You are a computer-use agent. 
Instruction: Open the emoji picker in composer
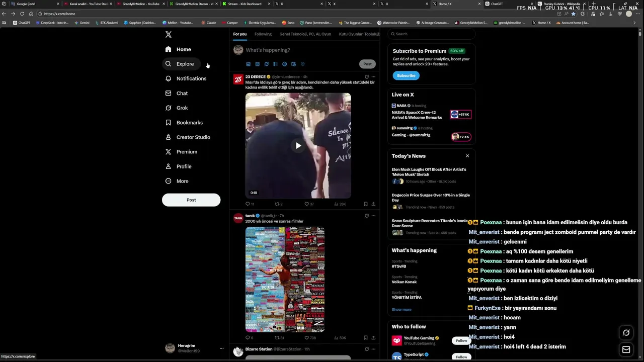pyautogui.click(x=284, y=64)
